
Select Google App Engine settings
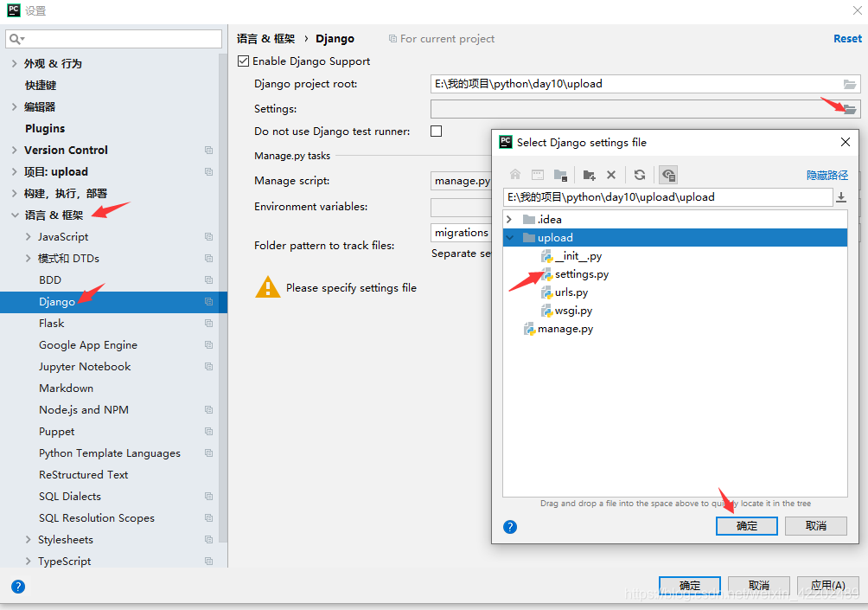[x=88, y=344]
